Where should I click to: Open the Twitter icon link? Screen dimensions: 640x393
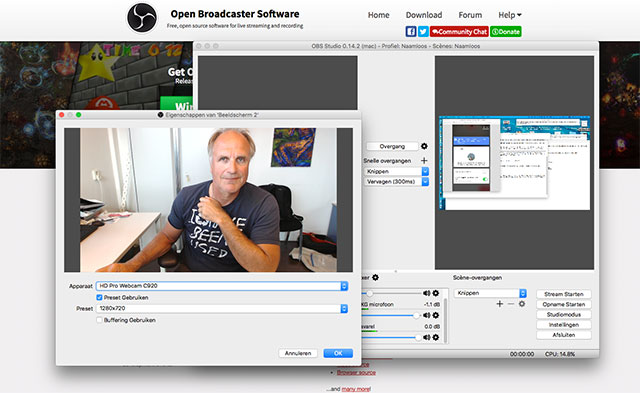point(423,31)
